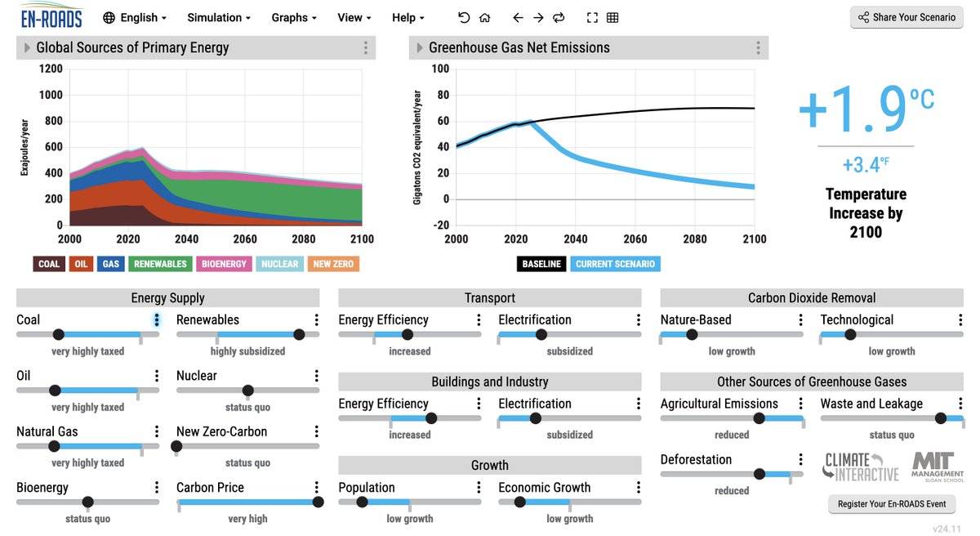980x536 pixels.
Task: Click Share Your Scenario button
Action: tap(906, 17)
